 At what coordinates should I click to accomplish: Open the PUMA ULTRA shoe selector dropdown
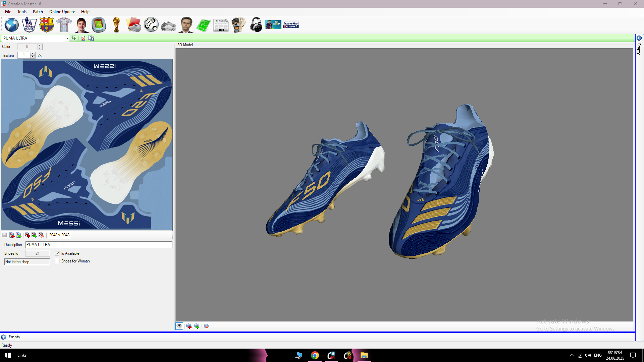pyautogui.click(x=67, y=38)
